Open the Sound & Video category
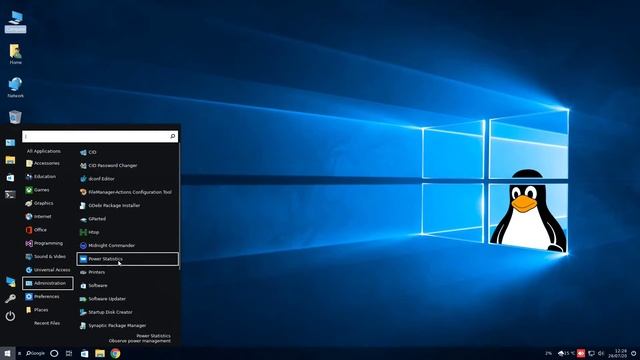 [45, 257]
